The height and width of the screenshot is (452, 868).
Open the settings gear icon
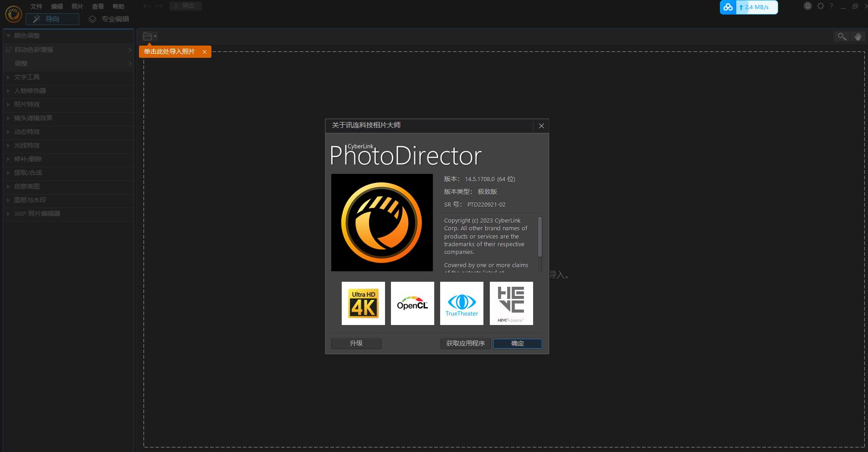point(821,6)
